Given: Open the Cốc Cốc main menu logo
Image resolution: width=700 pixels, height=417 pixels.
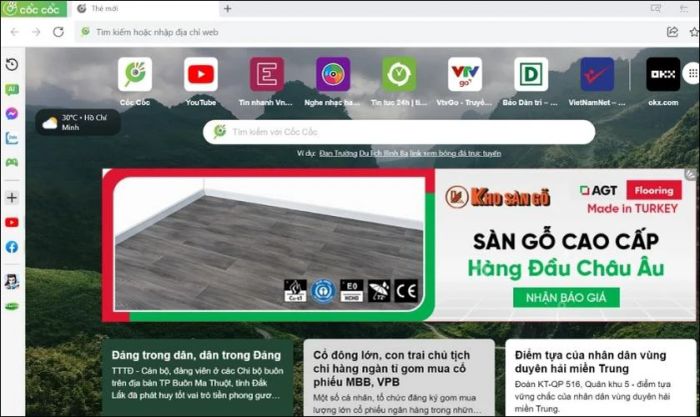Looking at the screenshot, I should 33,8.
